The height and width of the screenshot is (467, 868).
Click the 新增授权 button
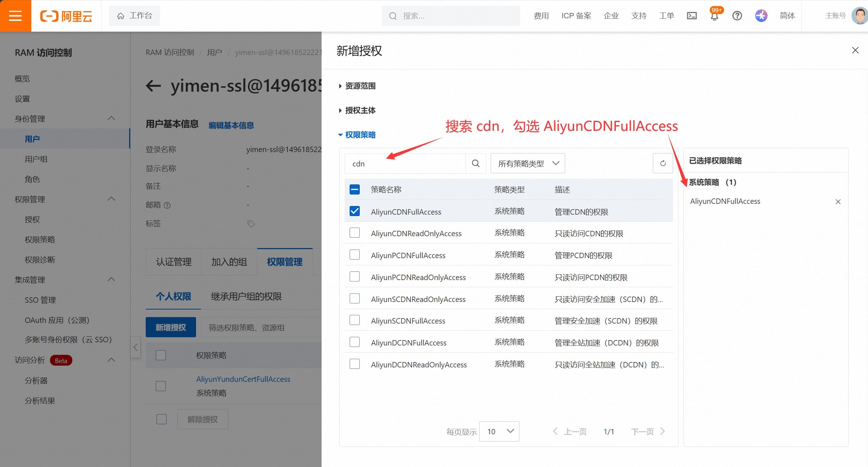click(171, 327)
